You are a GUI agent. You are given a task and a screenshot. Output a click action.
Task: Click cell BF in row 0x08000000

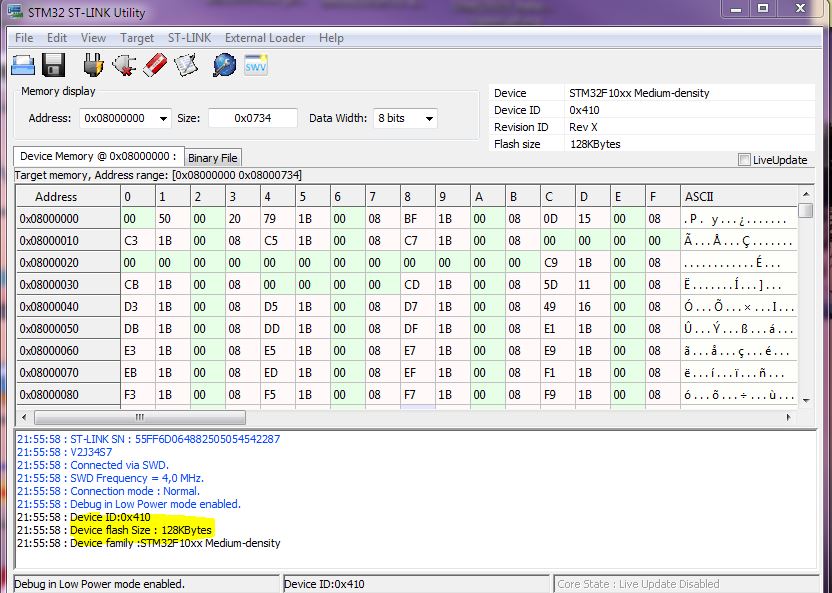point(418,219)
